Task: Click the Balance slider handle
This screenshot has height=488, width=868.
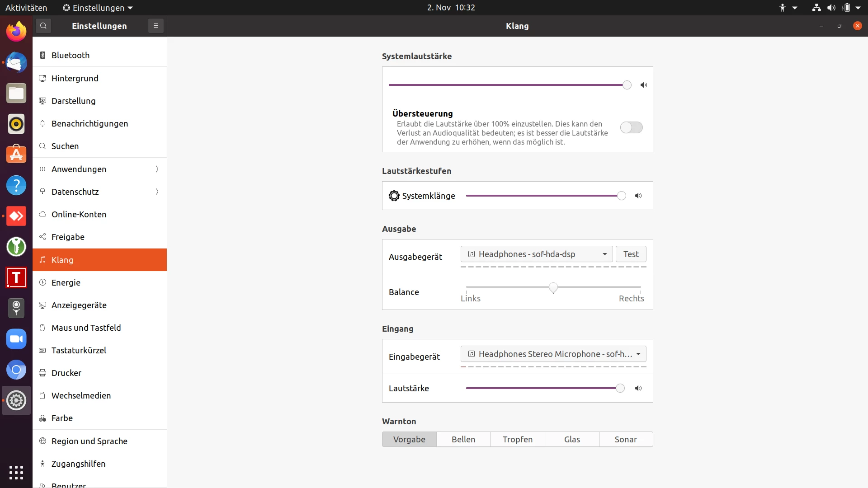Action: [x=553, y=287]
